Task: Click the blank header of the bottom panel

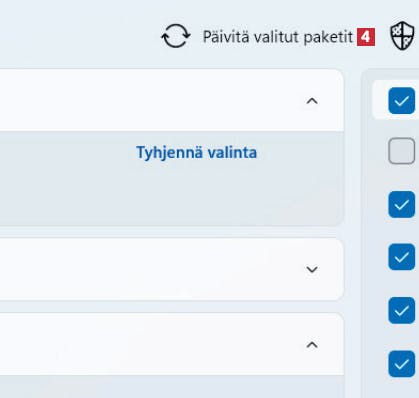Action: coord(150,344)
